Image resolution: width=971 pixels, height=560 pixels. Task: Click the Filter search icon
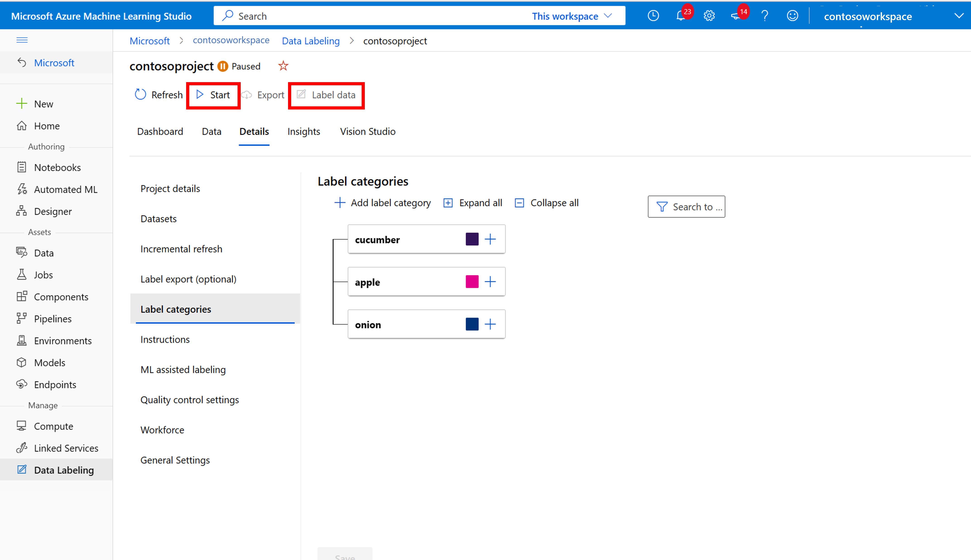coord(661,206)
